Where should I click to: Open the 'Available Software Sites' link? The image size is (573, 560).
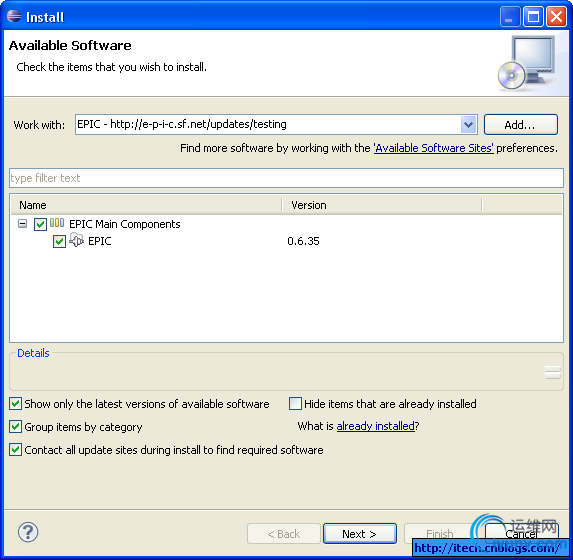(x=433, y=148)
